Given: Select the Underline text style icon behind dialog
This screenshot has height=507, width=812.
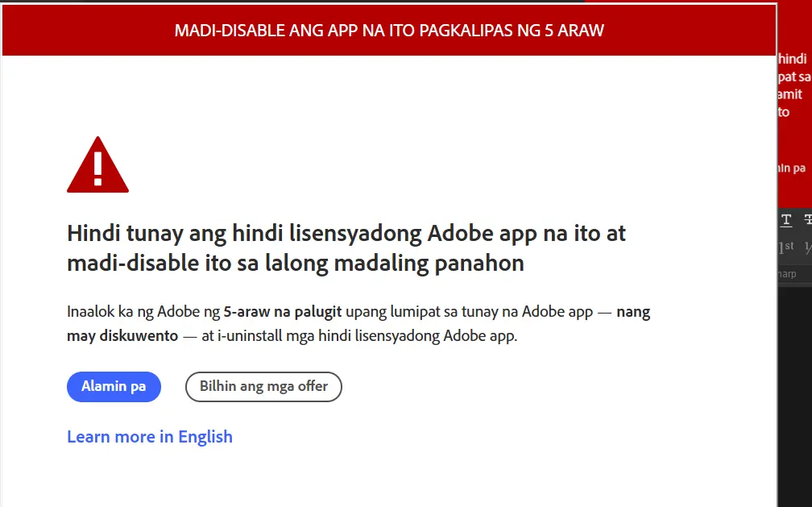Looking at the screenshot, I should [786, 220].
